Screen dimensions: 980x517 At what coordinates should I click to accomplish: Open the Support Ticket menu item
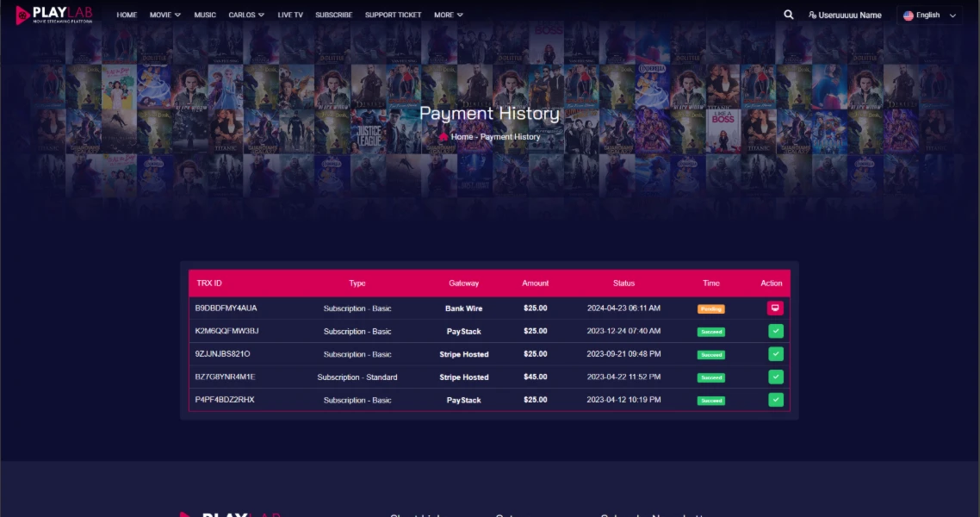pyautogui.click(x=394, y=15)
